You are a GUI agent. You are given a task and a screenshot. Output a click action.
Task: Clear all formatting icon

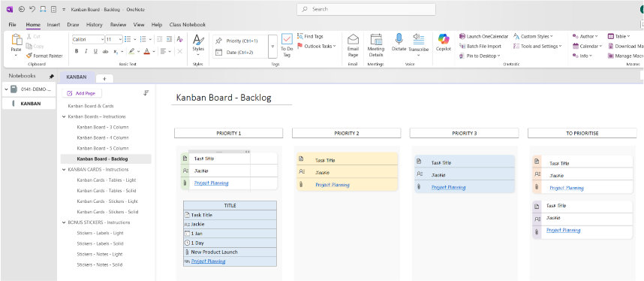[179, 40]
